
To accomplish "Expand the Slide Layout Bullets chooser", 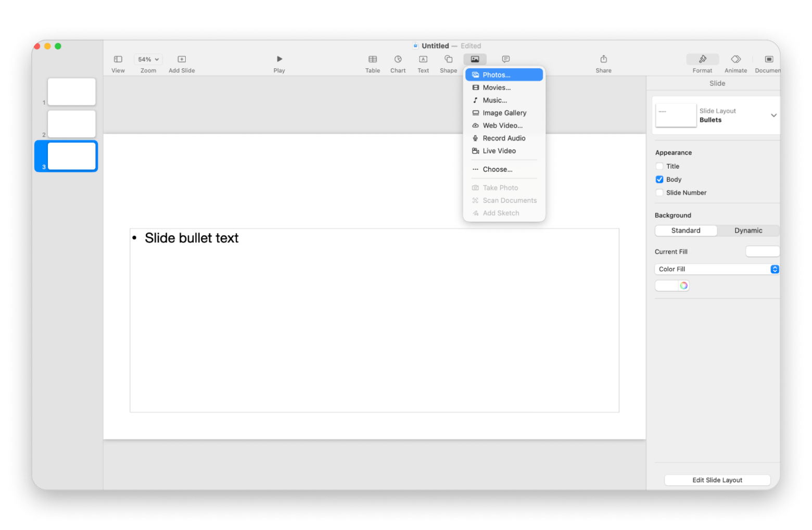I will point(716,115).
